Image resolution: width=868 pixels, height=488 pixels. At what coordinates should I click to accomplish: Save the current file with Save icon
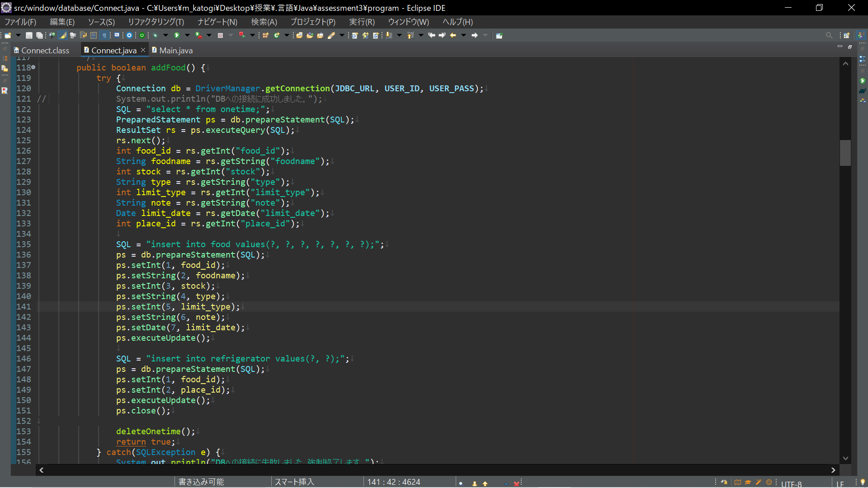point(29,35)
